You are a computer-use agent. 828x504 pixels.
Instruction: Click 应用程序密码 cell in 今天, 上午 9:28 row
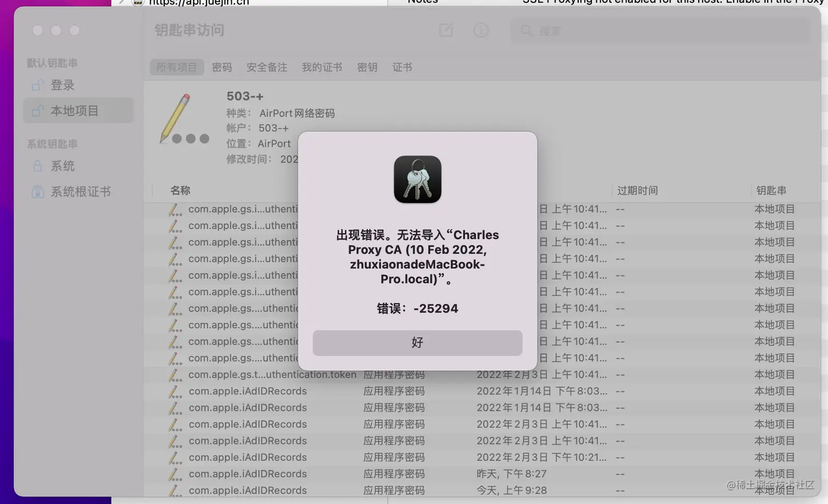(x=394, y=490)
